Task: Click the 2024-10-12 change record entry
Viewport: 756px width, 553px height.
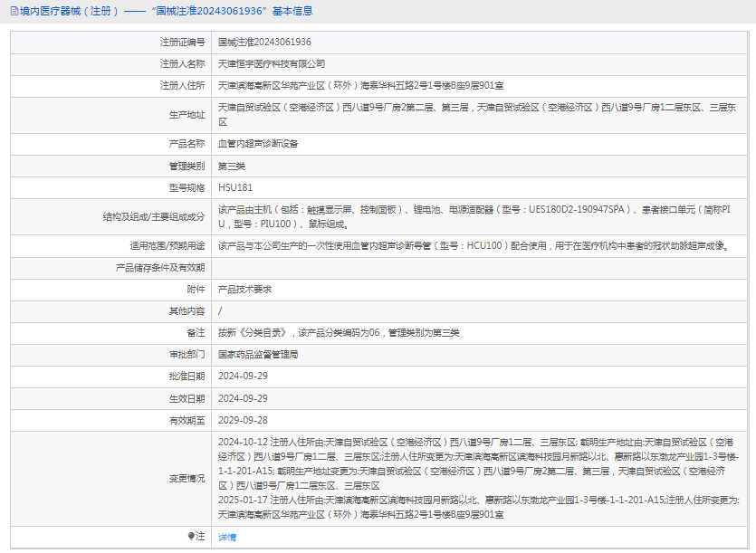Action: (478, 463)
